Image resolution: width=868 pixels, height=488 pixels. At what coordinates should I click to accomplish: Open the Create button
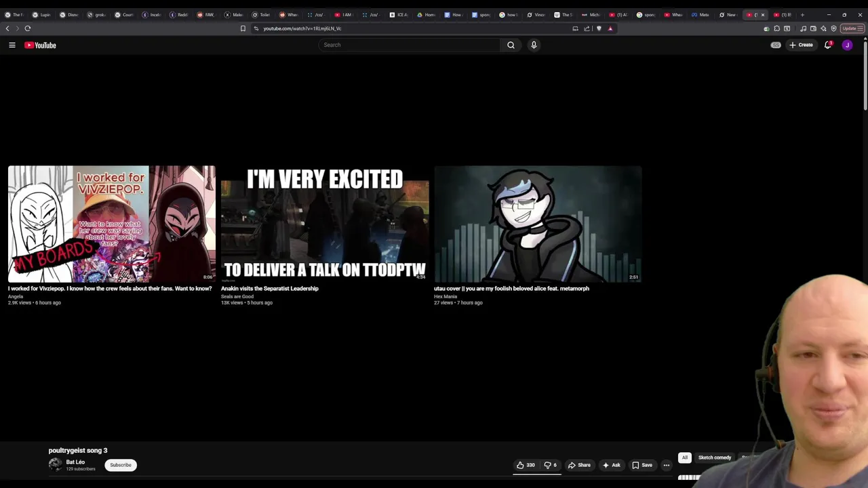(x=801, y=45)
